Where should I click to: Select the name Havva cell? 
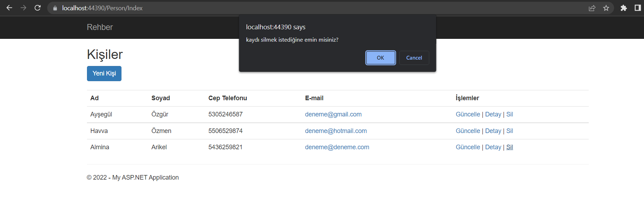[99, 131]
